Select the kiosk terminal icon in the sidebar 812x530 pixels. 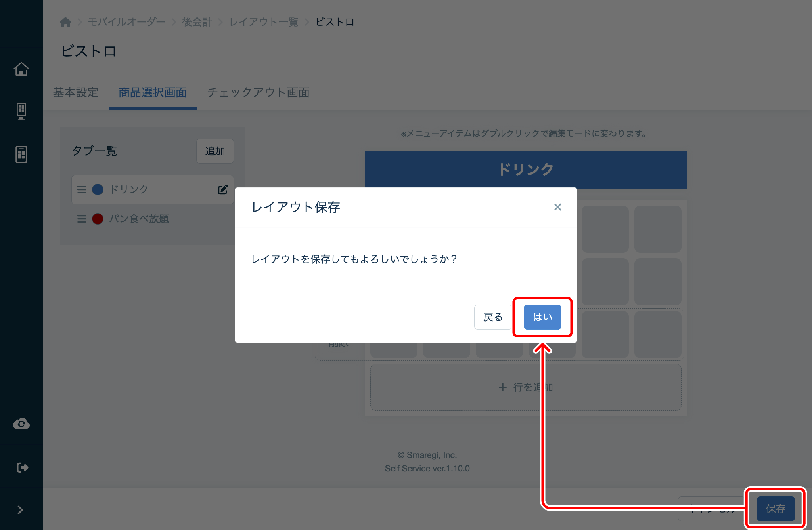21,111
